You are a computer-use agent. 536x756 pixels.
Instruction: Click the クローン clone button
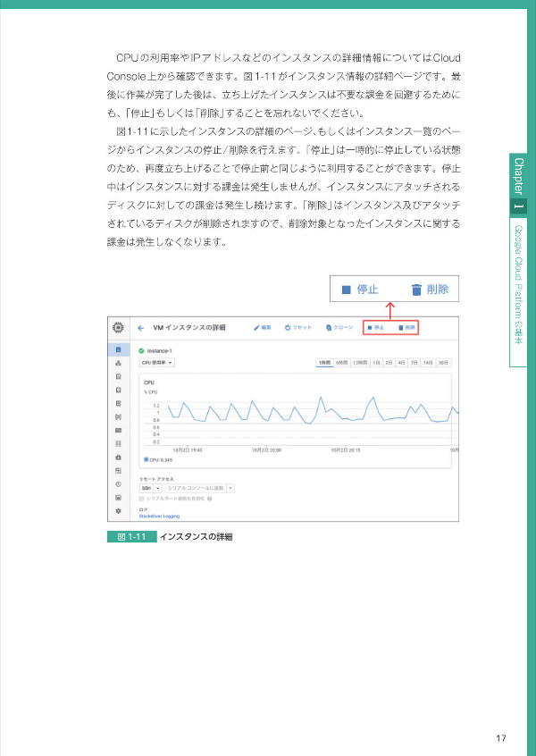(x=339, y=328)
